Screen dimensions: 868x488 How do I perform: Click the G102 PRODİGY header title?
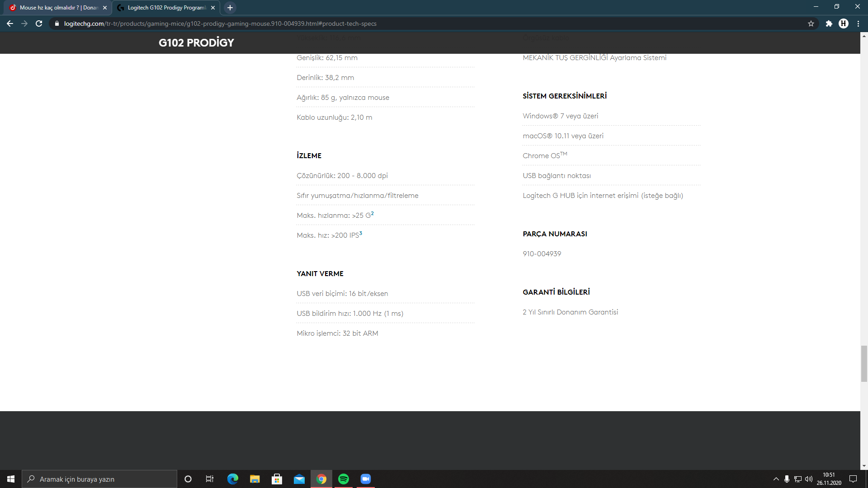point(196,43)
